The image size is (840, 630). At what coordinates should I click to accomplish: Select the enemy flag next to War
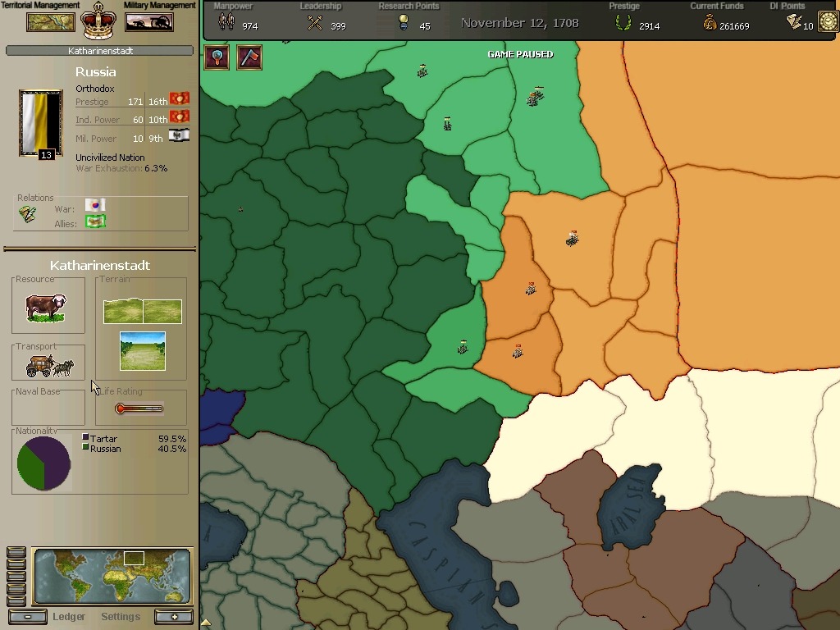click(x=95, y=205)
